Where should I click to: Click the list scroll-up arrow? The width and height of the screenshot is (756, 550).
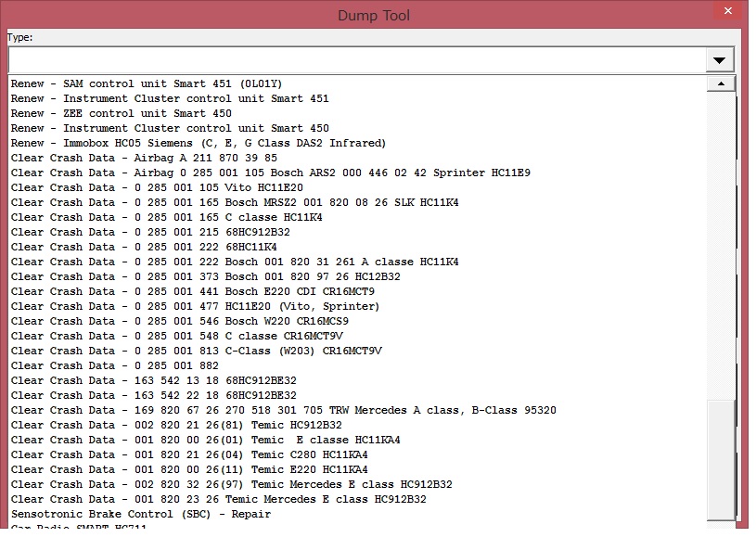pos(721,83)
